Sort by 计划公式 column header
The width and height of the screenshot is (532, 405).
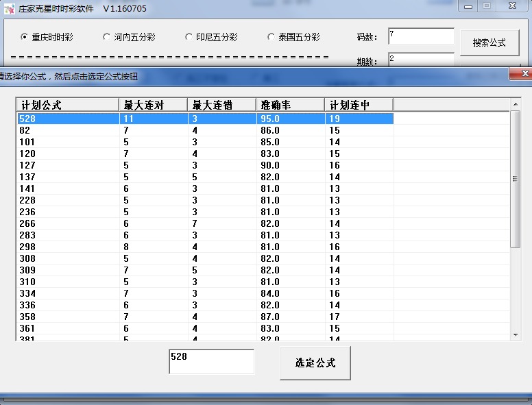click(x=67, y=105)
